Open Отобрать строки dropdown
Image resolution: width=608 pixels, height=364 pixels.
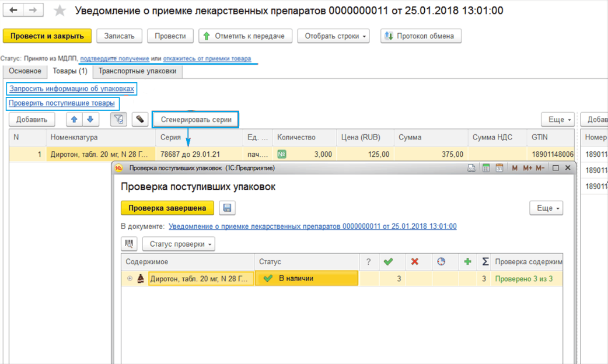(x=334, y=36)
